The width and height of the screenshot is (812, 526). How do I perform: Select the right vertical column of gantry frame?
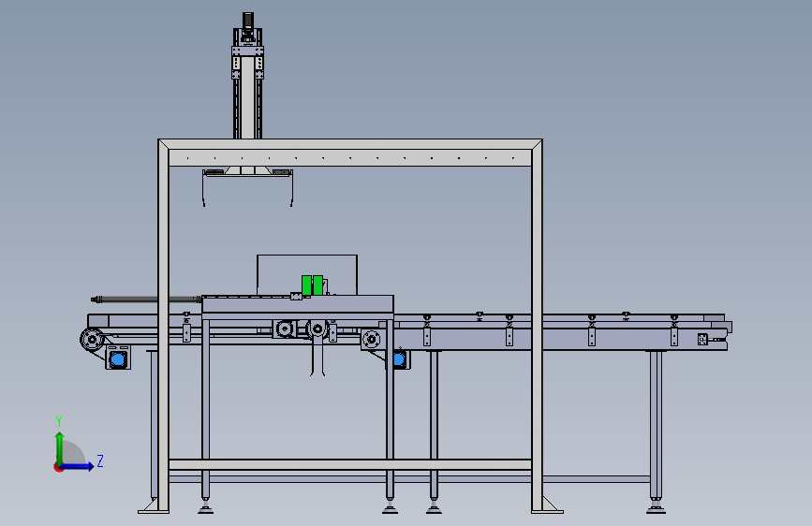tap(537, 326)
